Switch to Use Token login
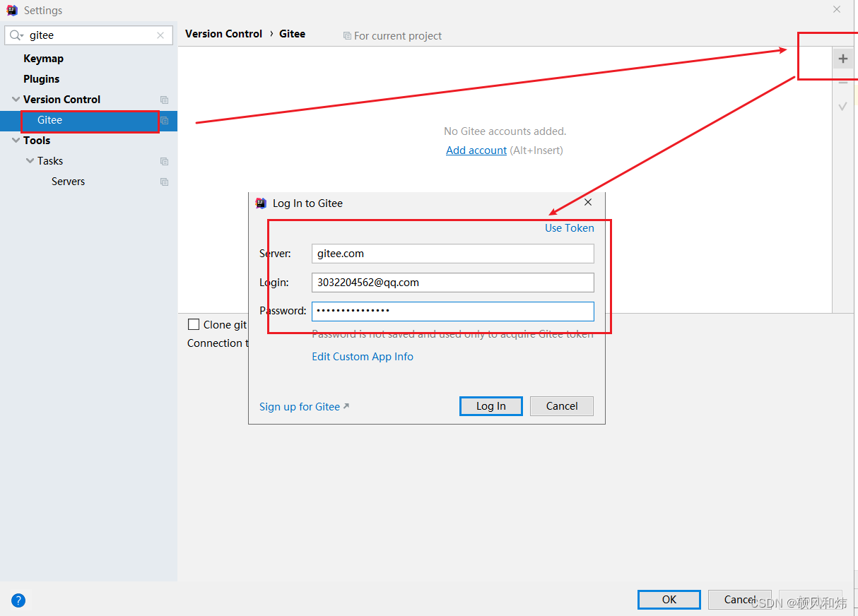858x616 pixels. (x=569, y=228)
